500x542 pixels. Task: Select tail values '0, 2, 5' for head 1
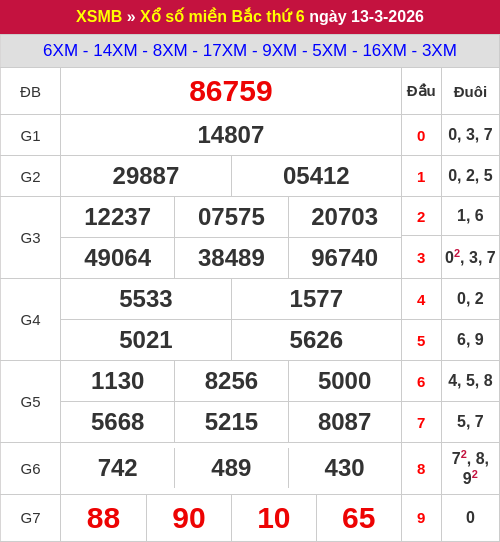point(470,176)
